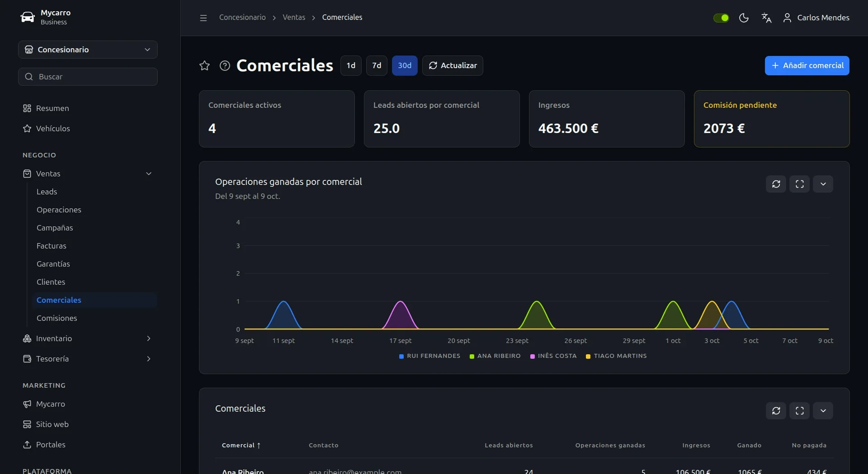Image resolution: width=868 pixels, height=474 pixels.
Task: Toggle the green switch in header
Action: click(x=721, y=18)
